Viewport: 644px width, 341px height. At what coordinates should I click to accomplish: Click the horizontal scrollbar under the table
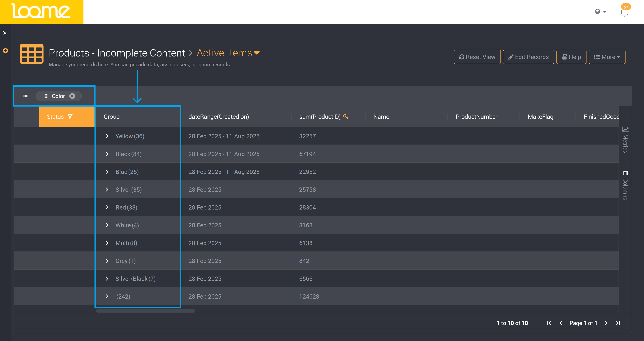146,311
